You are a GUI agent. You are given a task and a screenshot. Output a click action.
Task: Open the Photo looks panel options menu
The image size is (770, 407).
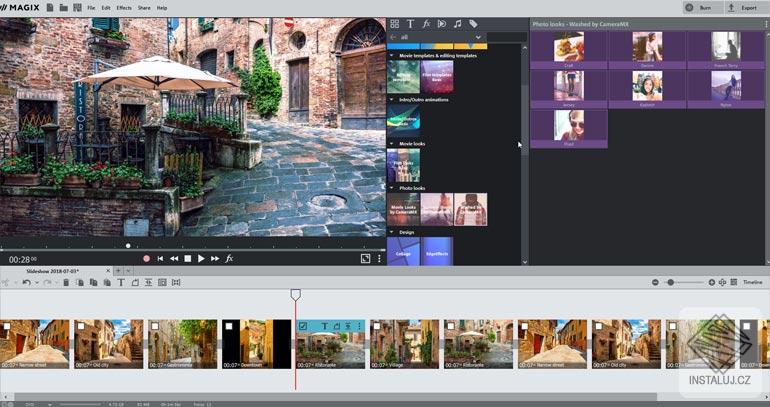766,24
